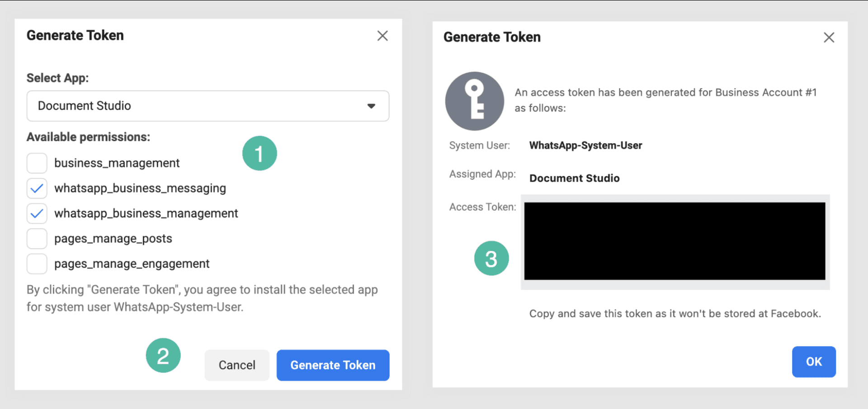Enable the business_management permission checkbox
The image size is (868, 409).
(x=37, y=163)
